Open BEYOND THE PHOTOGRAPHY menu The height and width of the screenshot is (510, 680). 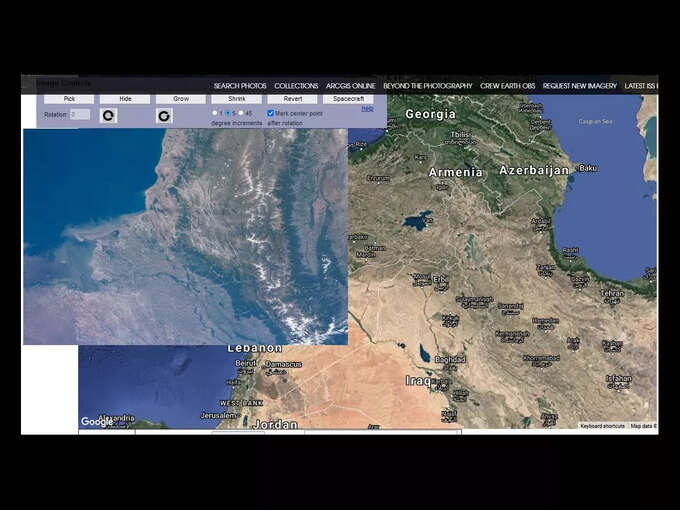pos(428,86)
